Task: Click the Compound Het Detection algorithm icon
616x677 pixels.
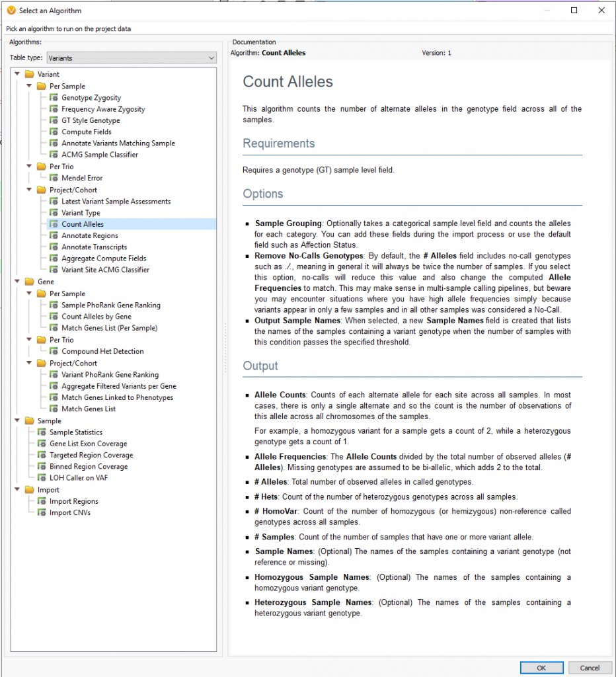Action: click(52, 351)
